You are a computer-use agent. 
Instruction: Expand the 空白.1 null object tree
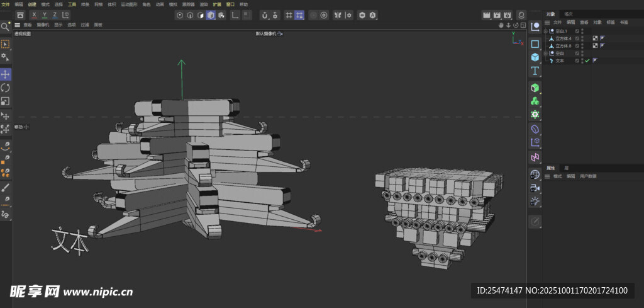(546, 31)
